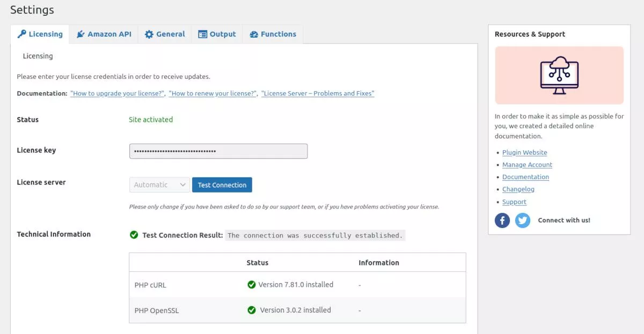Click the Facebook icon
644x334 pixels.
(502, 220)
